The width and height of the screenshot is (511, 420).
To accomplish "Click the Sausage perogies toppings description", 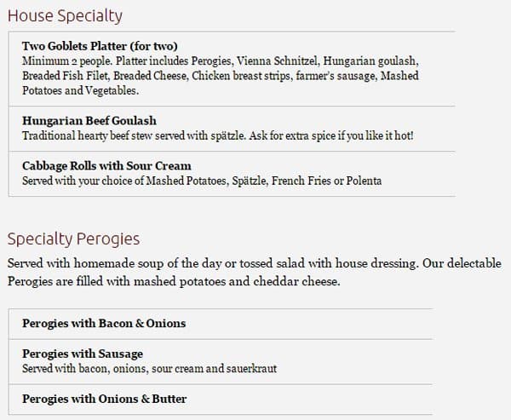I will click(x=149, y=369).
